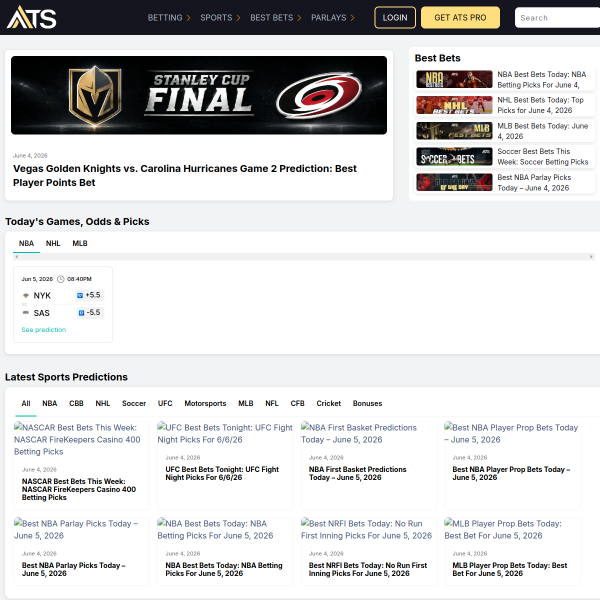
Task: Select the Motorsports predictions filter tab
Action: (x=205, y=403)
